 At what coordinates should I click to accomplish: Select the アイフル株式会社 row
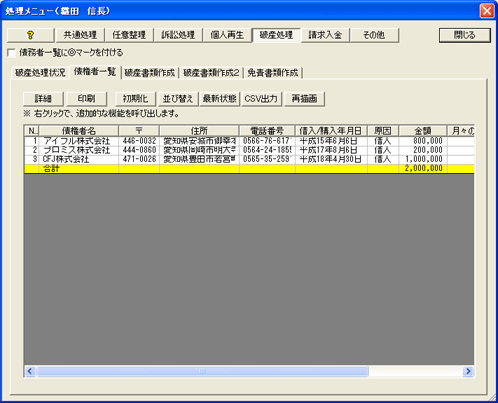(x=249, y=141)
